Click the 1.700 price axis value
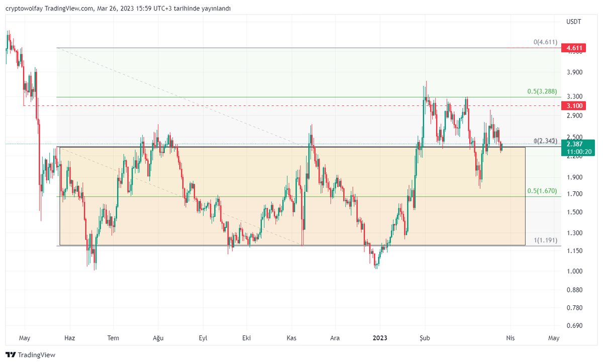This screenshot has height=364, width=603. click(574, 194)
